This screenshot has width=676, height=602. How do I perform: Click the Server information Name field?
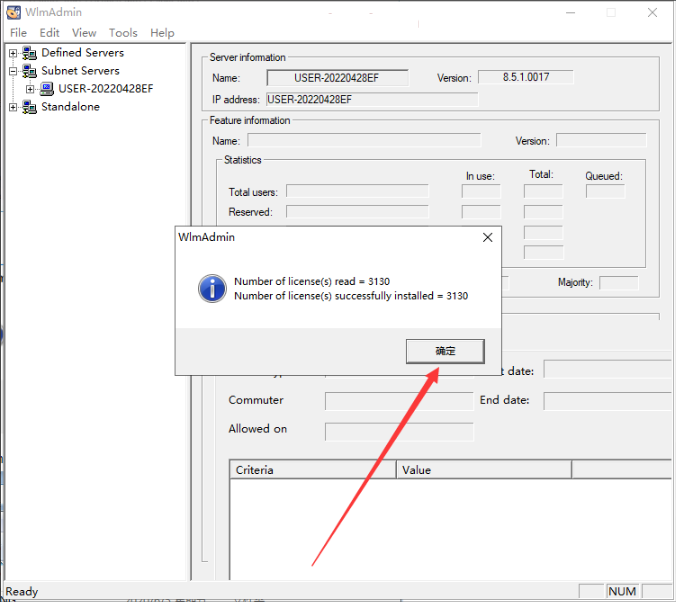(x=338, y=78)
